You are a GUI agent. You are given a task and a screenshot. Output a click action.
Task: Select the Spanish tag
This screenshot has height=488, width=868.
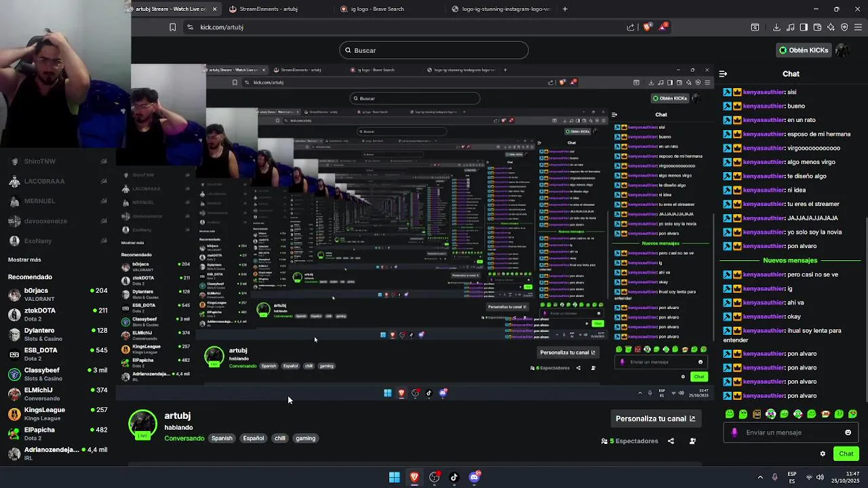coord(222,439)
